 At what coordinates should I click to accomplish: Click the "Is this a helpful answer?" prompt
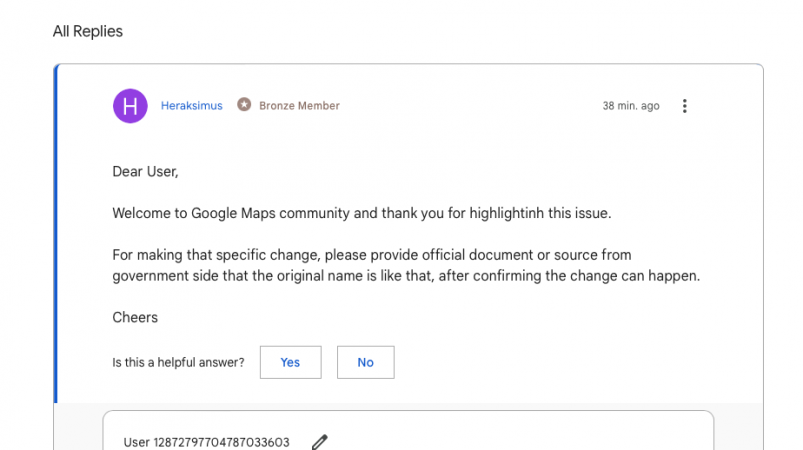[178, 362]
